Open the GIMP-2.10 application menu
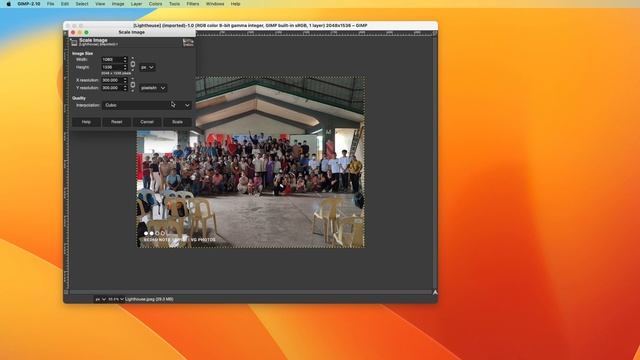 pos(29,4)
